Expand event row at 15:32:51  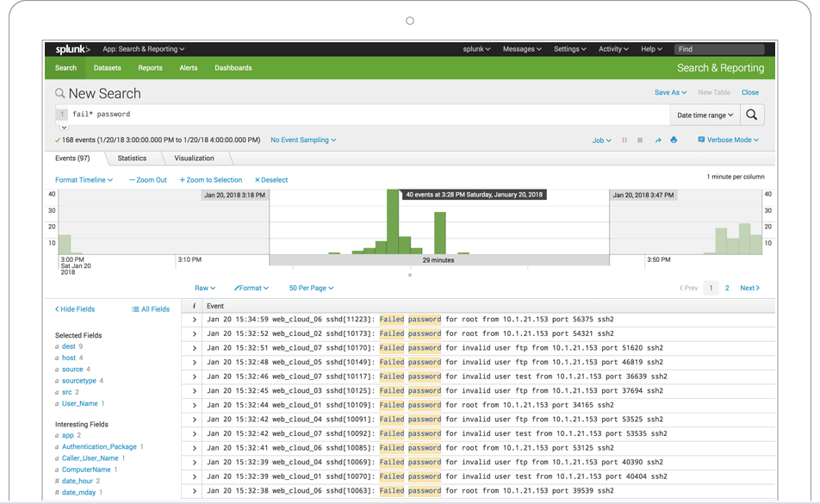coord(194,348)
